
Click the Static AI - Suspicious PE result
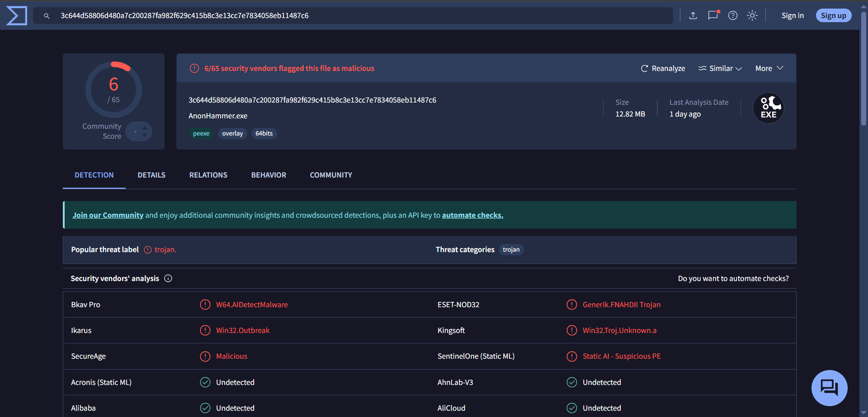click(x=622, y=356)
